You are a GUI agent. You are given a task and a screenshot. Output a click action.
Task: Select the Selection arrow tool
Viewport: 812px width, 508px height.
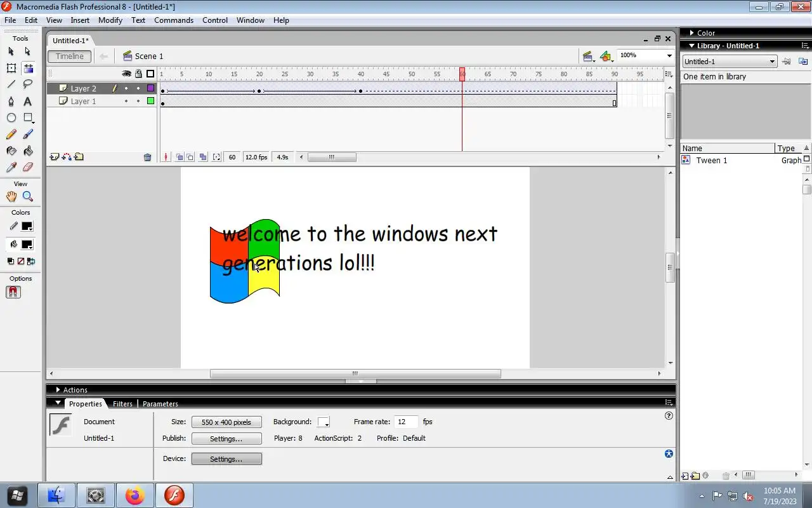[11, 51]
